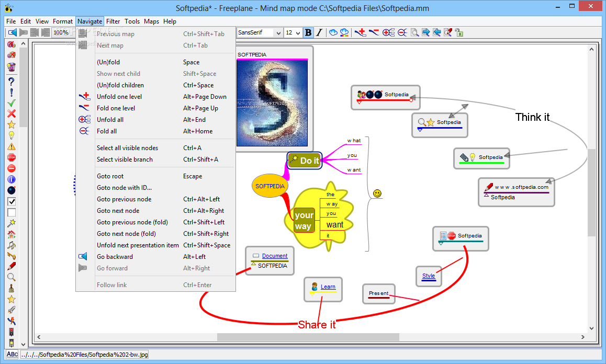Click the red pencil icon in sidebar
The image size is (606, 364).
coord(12,266)
